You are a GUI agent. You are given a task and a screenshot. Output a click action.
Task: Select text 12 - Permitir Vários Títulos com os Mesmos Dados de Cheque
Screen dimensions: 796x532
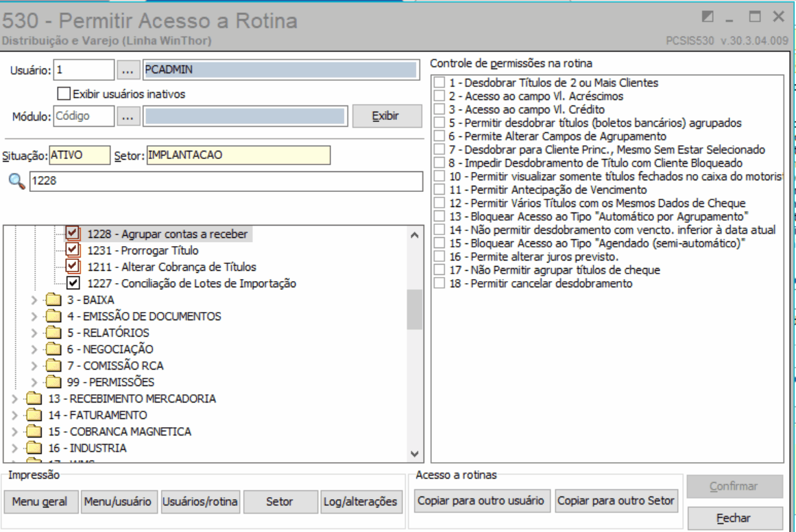tap(597, 203)
